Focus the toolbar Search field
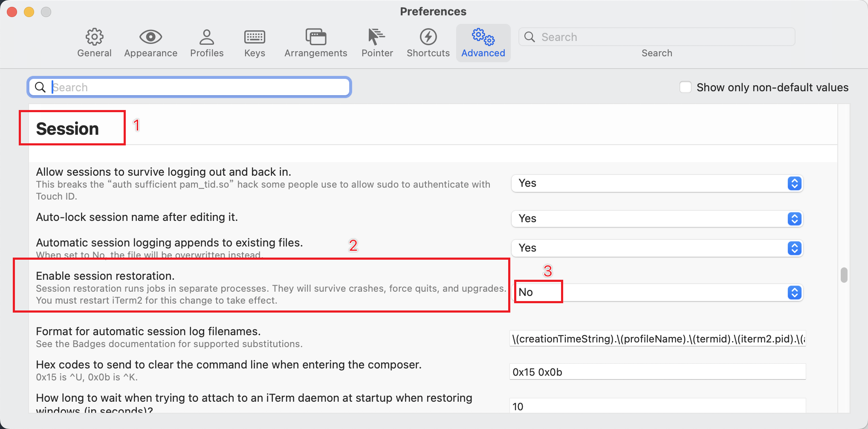The height and width of the screenshot is (429, 868). [x=657, y=37]
